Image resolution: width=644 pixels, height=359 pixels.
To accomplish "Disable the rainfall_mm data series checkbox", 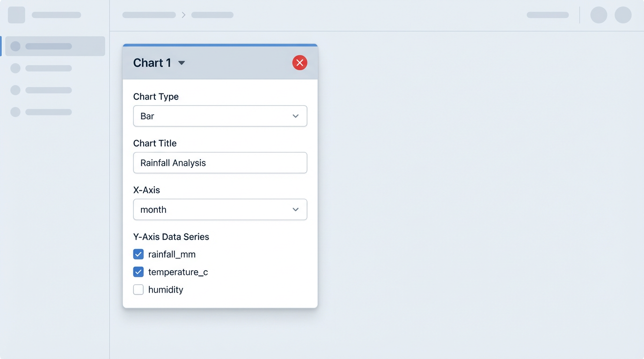I will [138, 254].
